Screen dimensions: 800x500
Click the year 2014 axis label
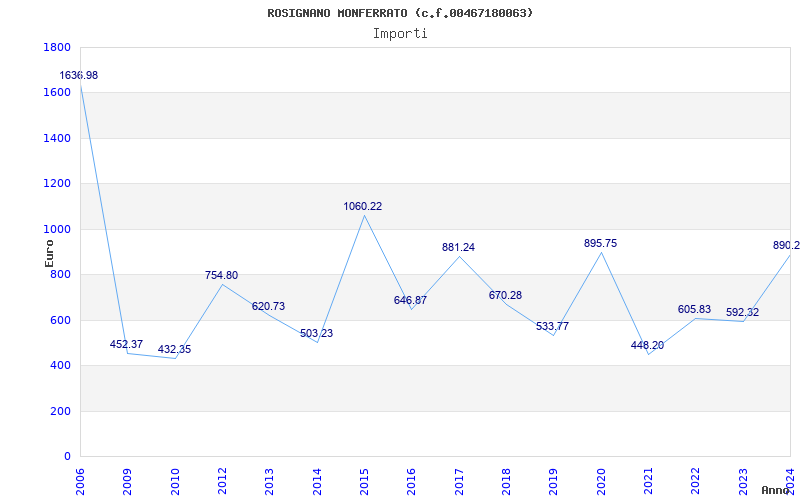[317, 481]
